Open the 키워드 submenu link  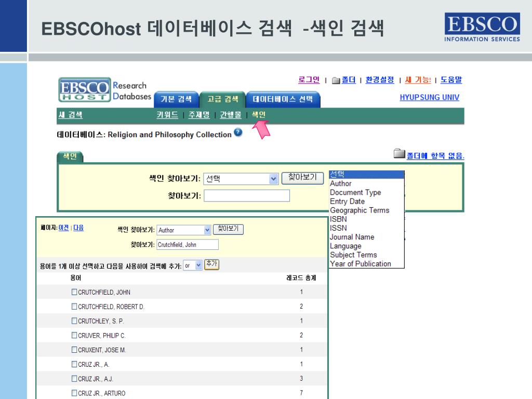[x=167, y=115]
